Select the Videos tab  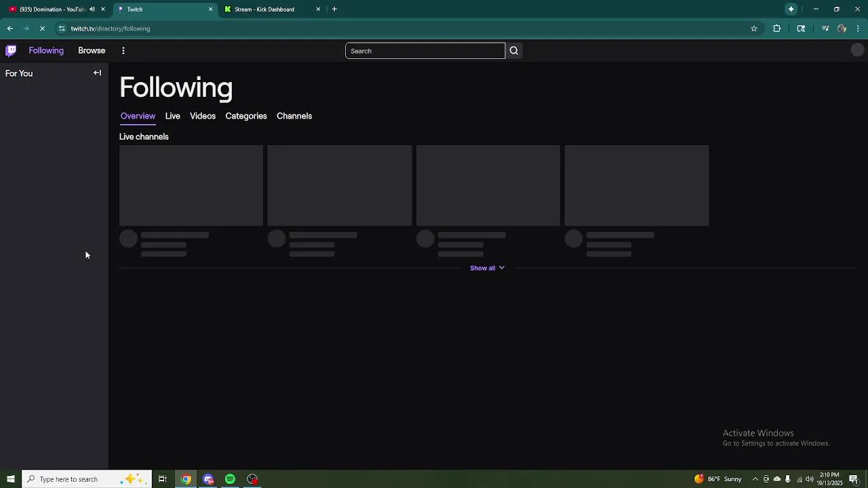click(203, 116)
